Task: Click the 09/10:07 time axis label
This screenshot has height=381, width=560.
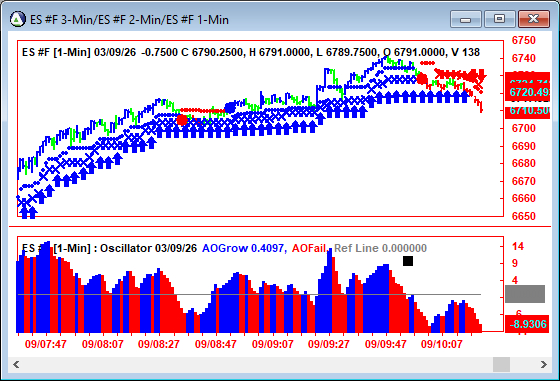Action: click(x=442, y=344)
